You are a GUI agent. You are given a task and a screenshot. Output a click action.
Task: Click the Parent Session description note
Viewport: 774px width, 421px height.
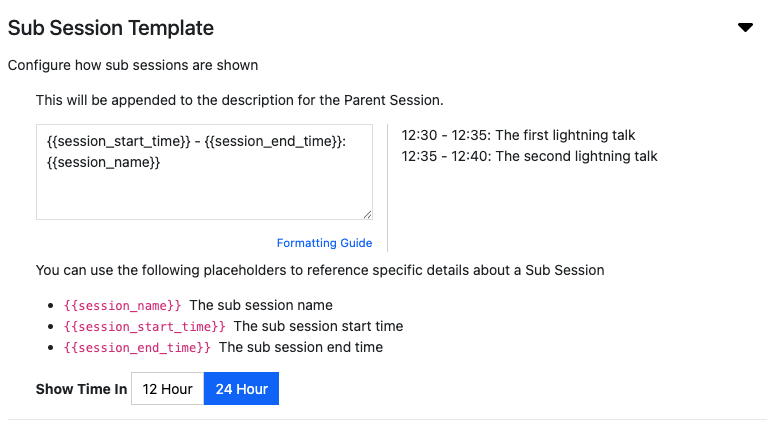coord(239,100)
